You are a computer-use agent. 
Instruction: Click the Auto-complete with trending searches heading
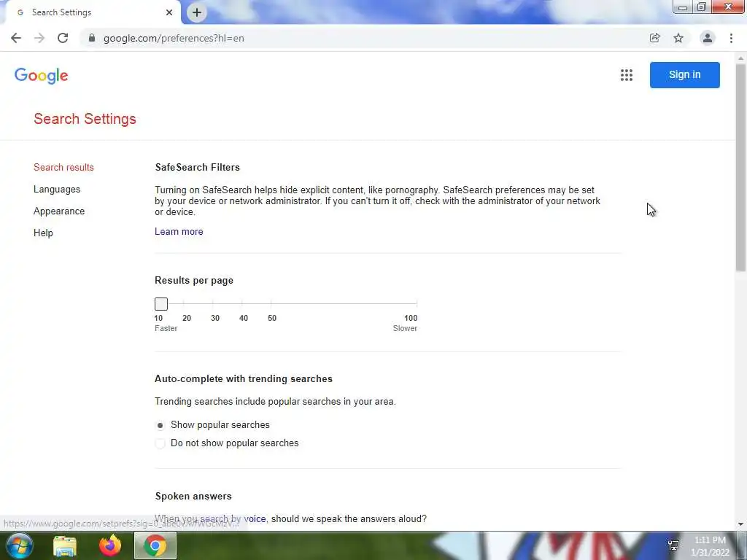[244, 378]
